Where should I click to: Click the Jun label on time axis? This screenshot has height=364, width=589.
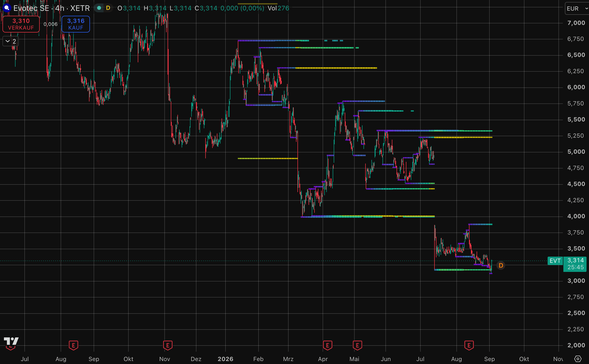pos(386,359)
